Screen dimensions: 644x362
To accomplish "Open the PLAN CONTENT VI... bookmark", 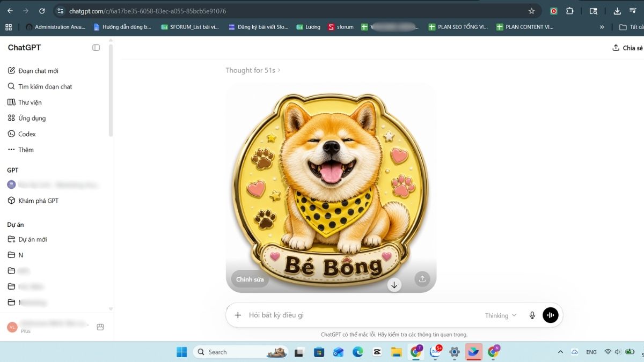I will 524,27.
